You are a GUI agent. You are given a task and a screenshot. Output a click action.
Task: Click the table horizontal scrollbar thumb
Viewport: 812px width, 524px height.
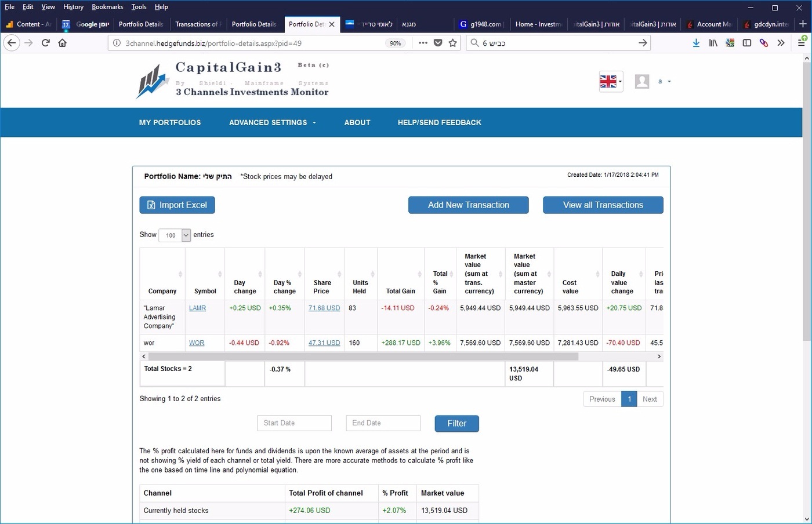363,356
